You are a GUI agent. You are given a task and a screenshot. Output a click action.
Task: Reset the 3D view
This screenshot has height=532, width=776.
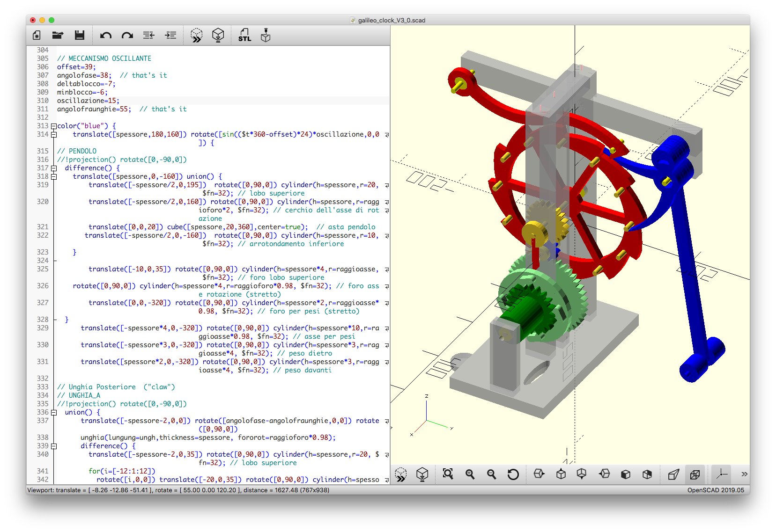[513, 474]
